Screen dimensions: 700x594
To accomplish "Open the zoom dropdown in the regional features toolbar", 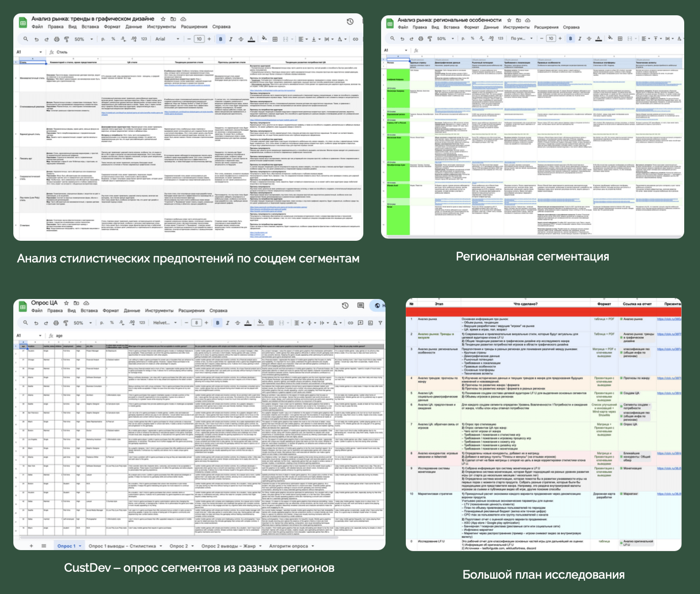I will point(445,38).
